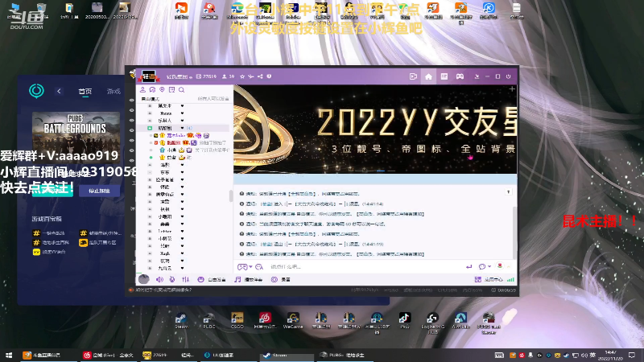The width and height of the screenshot is (644, 362).
Task: Expand the Letter channel tree node
Action: 150,231
